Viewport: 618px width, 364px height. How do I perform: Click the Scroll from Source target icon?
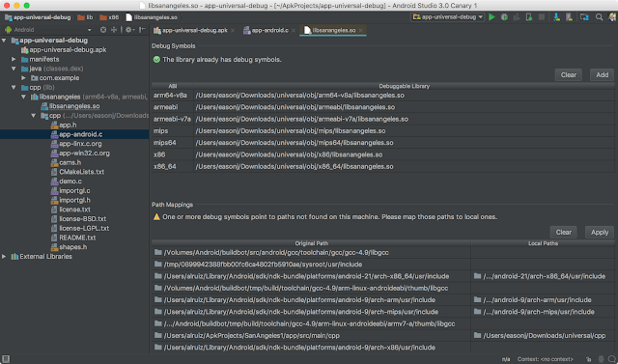[x=103, y=30]
